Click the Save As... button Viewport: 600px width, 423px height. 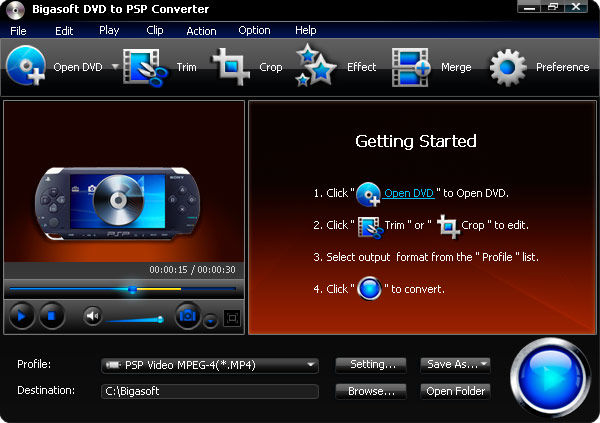455,364
